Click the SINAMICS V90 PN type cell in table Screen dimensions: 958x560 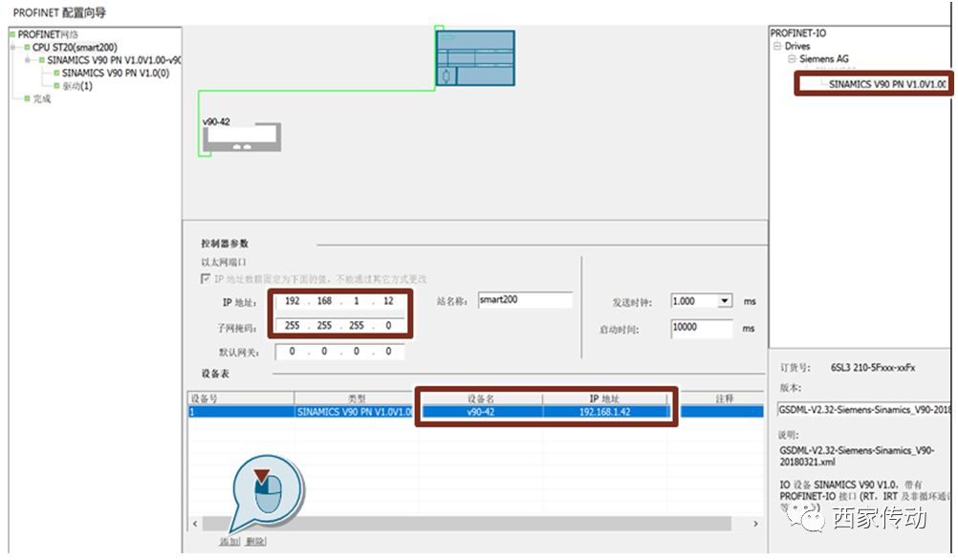[x=355, y=412]
